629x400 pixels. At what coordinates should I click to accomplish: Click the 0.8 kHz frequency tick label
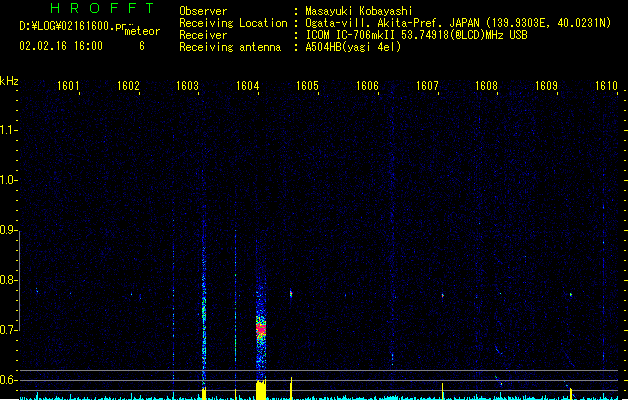click(7, 280)
